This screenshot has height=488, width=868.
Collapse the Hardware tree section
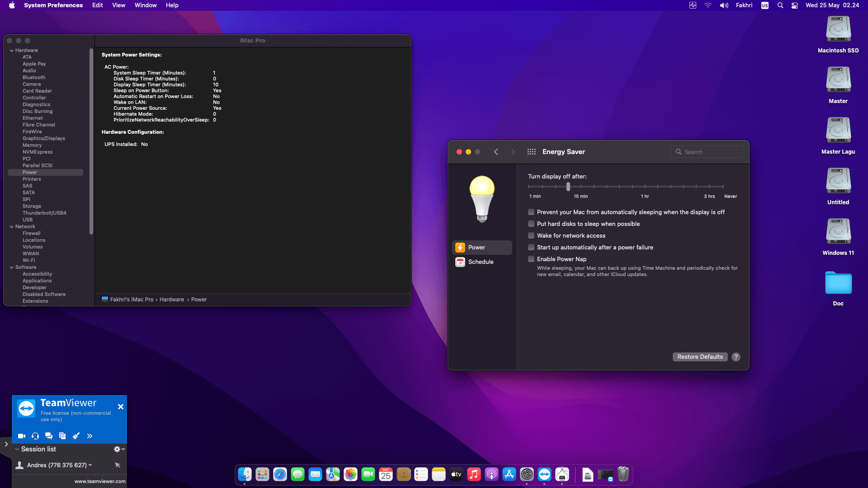(12, 51)
